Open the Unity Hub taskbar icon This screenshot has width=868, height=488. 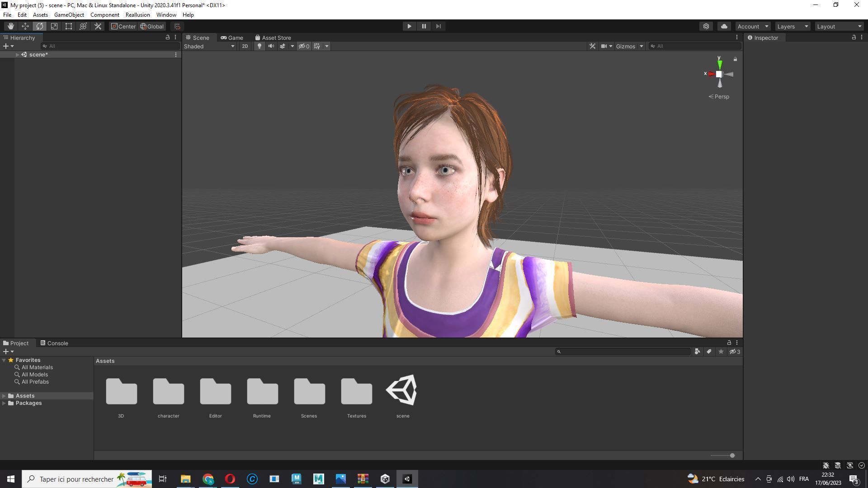point(385,479)
